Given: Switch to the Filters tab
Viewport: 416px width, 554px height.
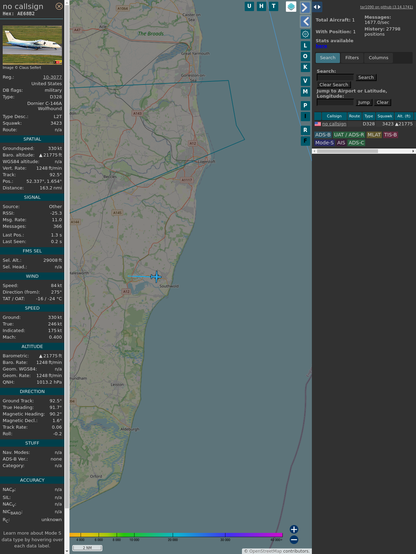Looking at the screenshot, I should tap(352, 58).
